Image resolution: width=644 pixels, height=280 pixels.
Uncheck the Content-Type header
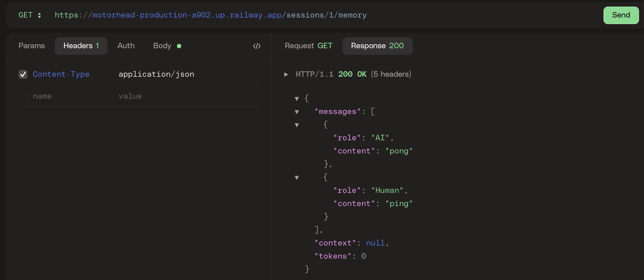click(x=23, y=74)
